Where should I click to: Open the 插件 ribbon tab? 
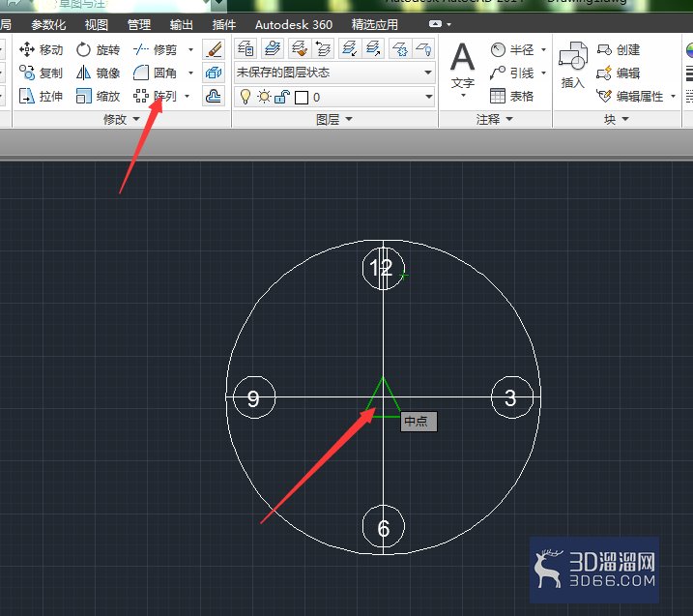pos(223,24)
